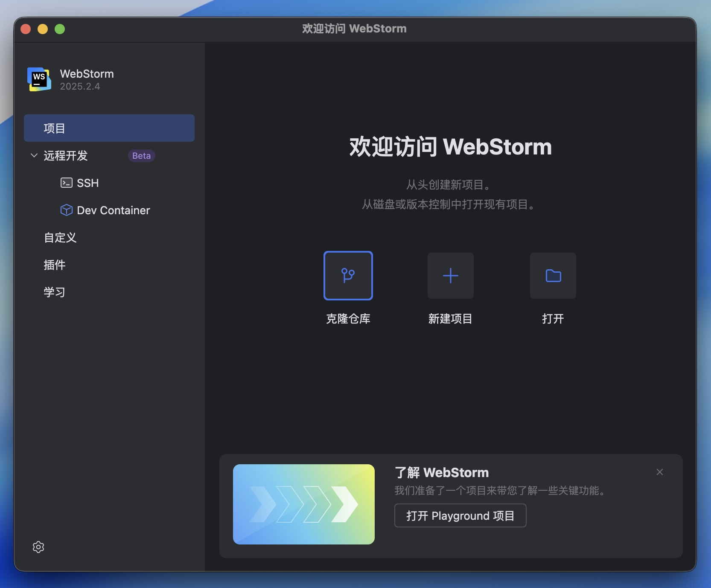
Task: Select the Dev Container cube icon
Action: click(x=67, y=210)
